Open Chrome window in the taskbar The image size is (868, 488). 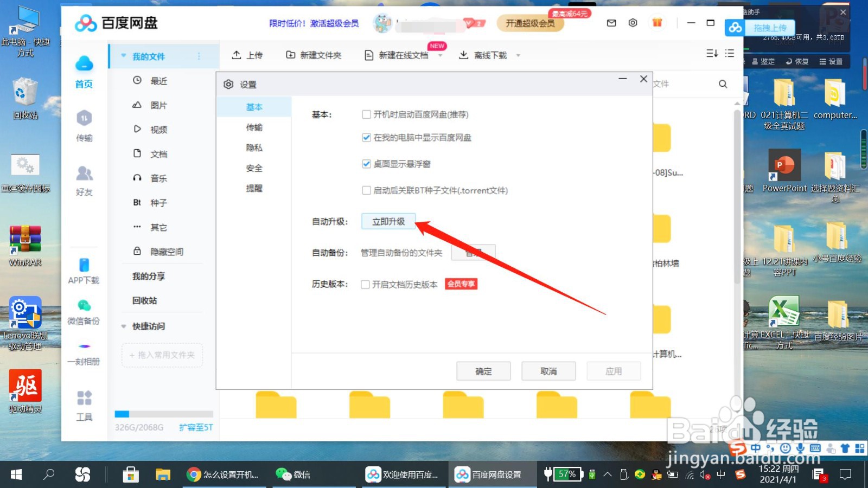pos(224,474)
